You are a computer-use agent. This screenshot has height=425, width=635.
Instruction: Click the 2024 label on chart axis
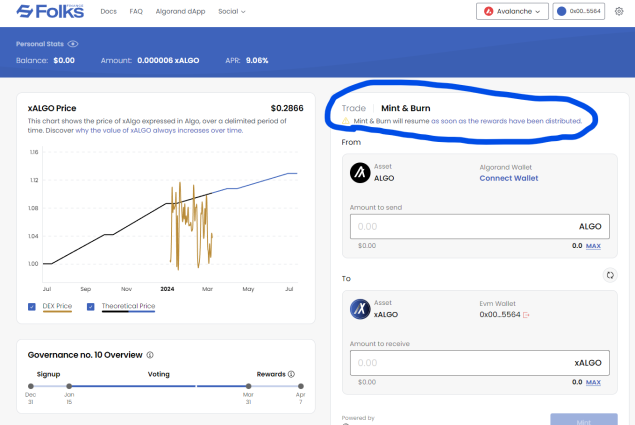click(x=167, y=289)
